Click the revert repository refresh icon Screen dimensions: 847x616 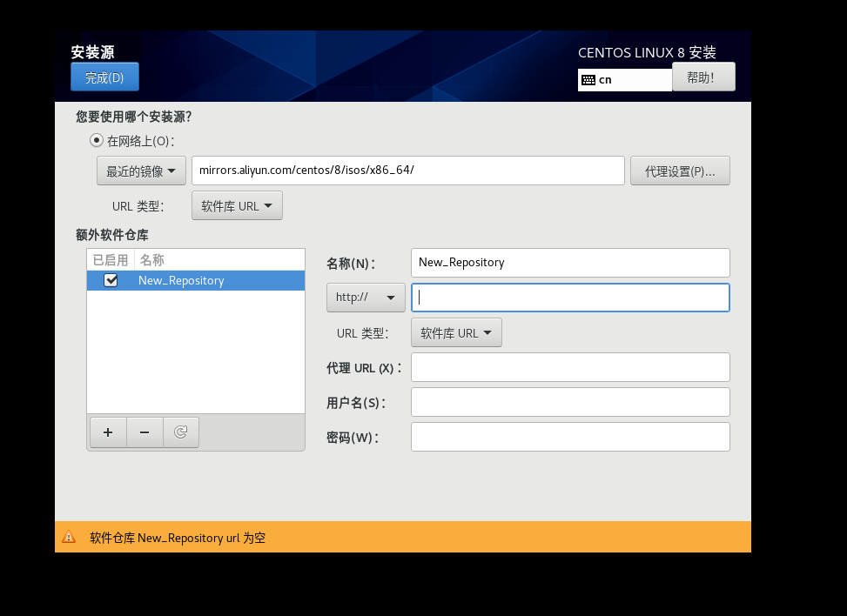click(181, 432)
